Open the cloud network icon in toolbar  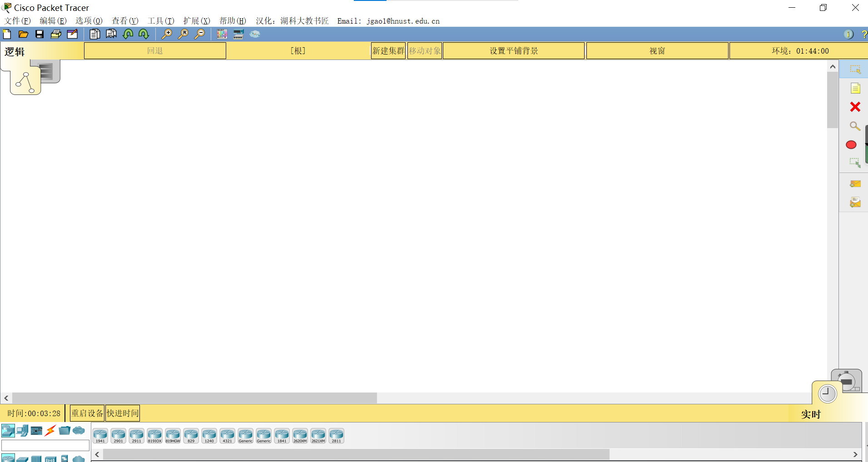pos(255,34)
